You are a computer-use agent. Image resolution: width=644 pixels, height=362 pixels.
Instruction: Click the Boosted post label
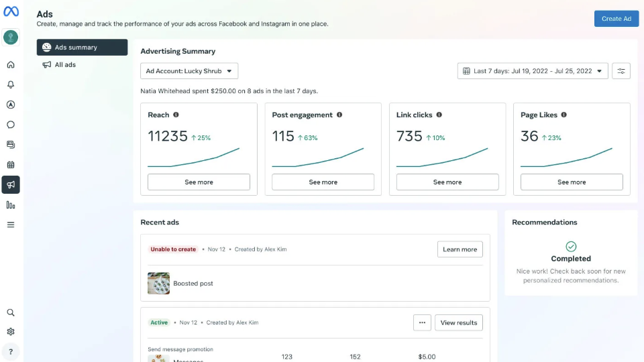coord(193,283)
